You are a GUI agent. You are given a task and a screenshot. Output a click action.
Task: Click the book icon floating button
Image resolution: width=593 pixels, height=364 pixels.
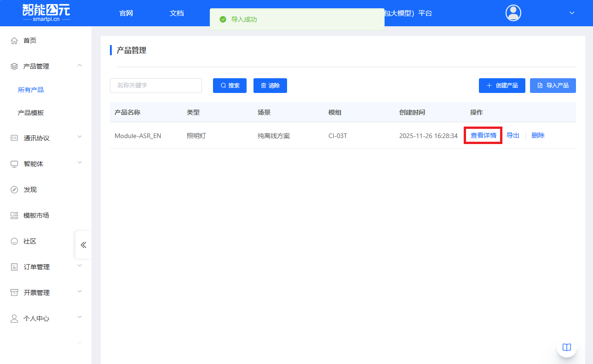point(566,347)
